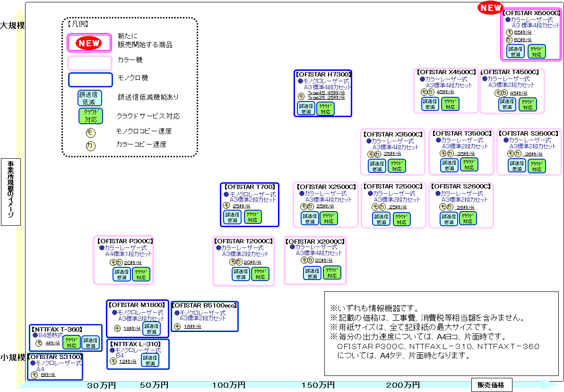The height and width of the screenshot is (392, 564).
Task: Select the OFISTAR X2000C product title
Action: click(x=315, y=241)
